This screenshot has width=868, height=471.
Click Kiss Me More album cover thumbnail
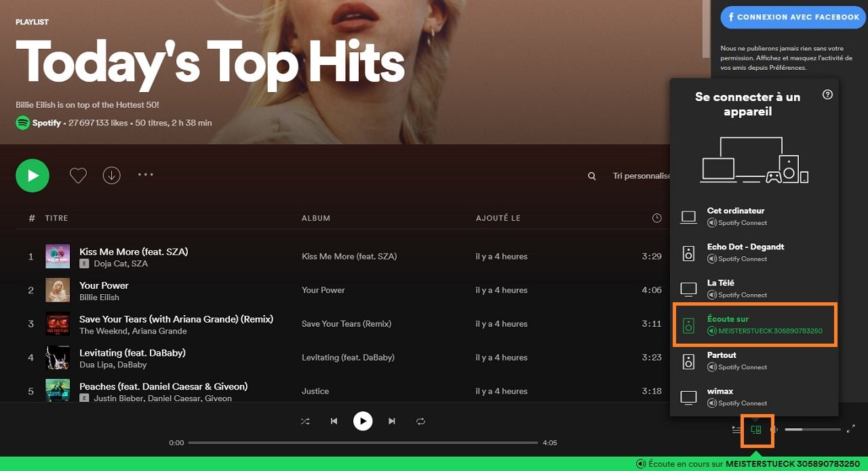point(58,256)
